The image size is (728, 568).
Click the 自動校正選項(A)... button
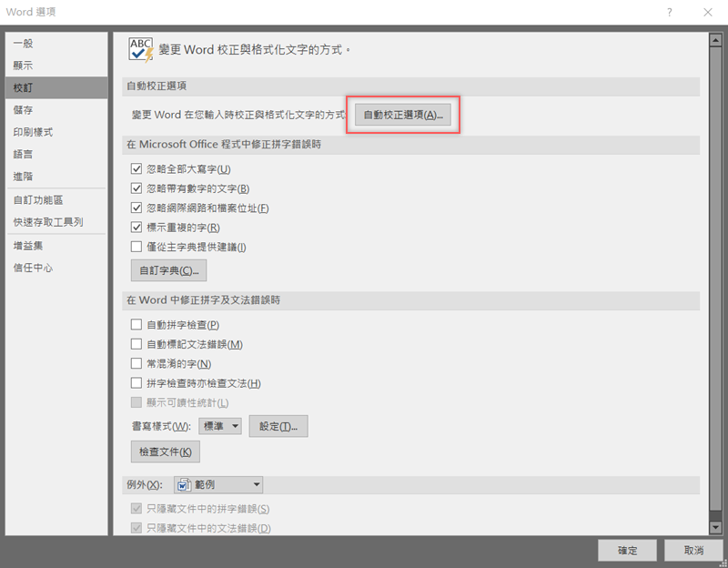point(403,115)
